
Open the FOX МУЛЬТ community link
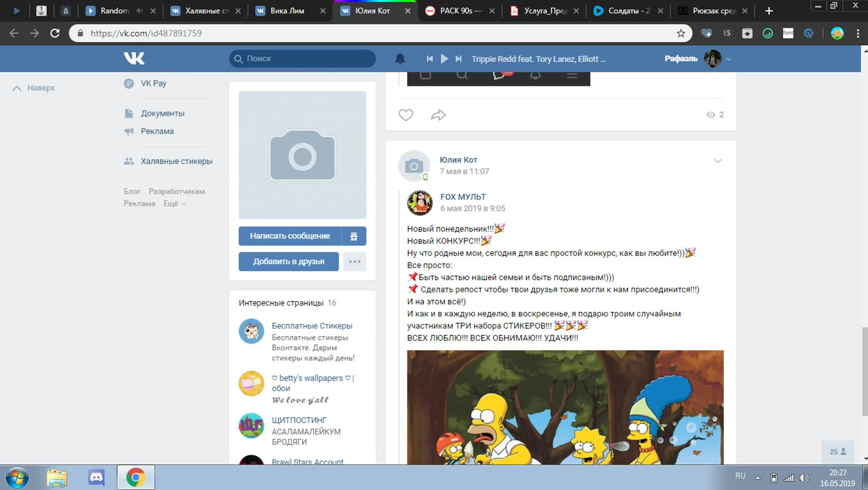pos(463,197)
